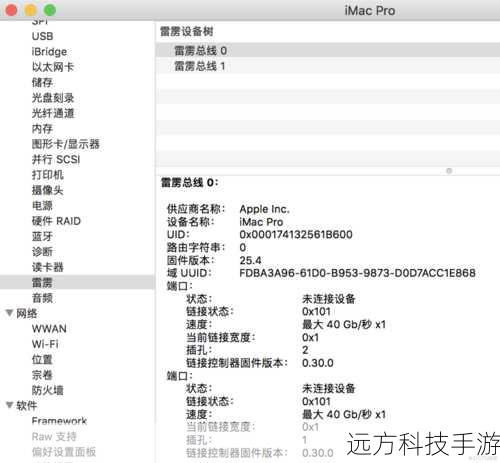Click the 设备名称 value iMac Pro
This screenshot has height=463, width=500.
pyautogui.click(x=261, y=222)
